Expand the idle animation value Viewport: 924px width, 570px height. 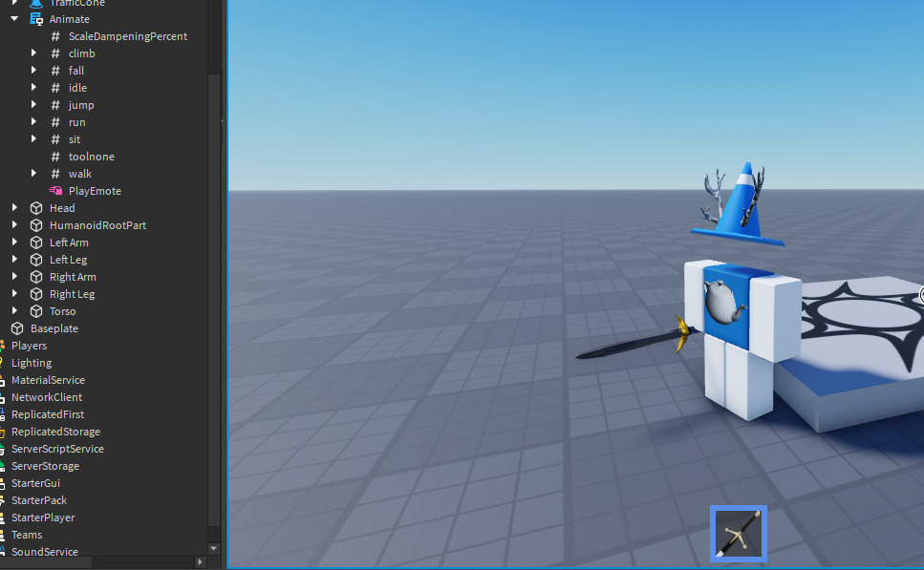click(34, 87)
